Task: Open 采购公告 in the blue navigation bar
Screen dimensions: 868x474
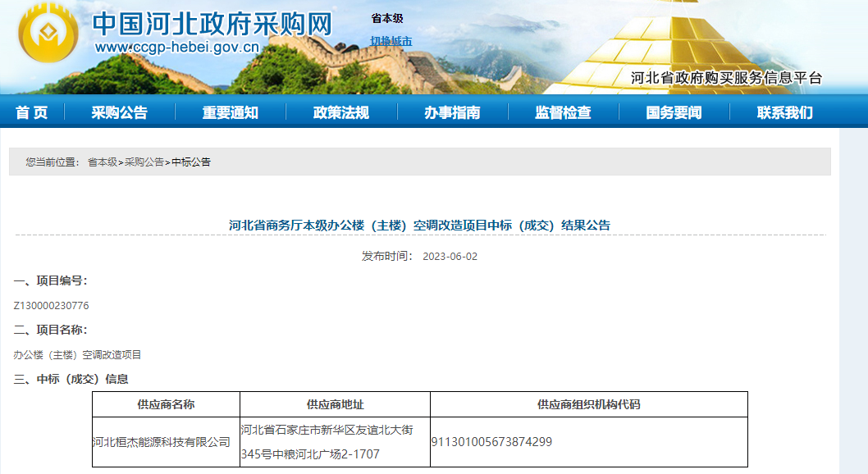Action: click(x=119, y=112)
